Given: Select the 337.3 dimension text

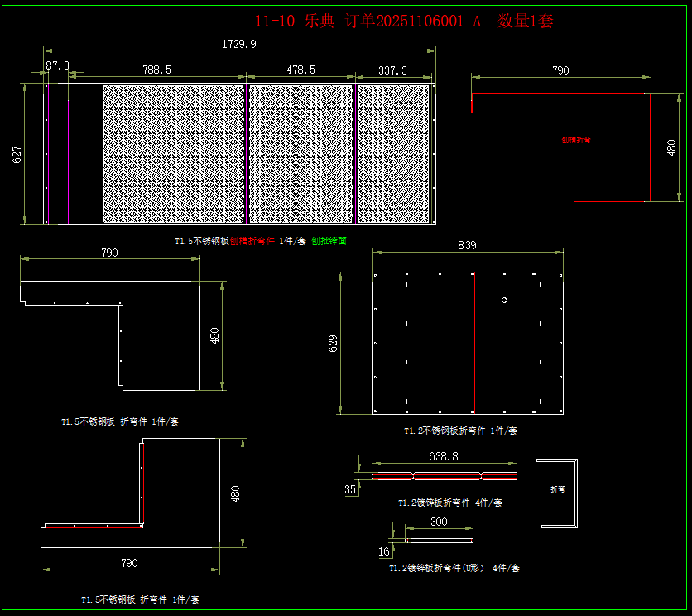Looking at the screenshot, I should (x=392, y=70).
